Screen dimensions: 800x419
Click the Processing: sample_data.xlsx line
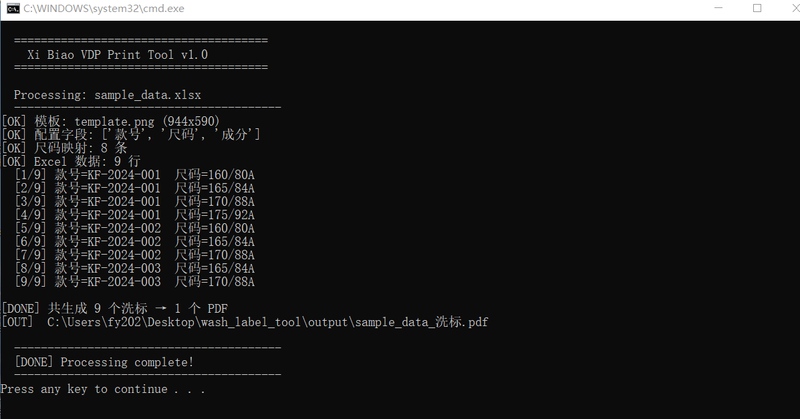point(107,95)
